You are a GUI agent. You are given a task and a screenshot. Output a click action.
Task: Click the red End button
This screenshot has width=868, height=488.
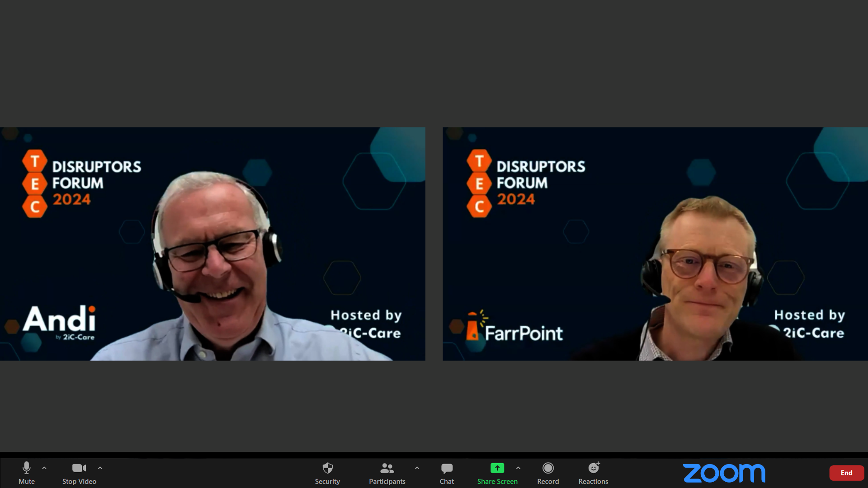pyautogui.click(x=846, y=473)
